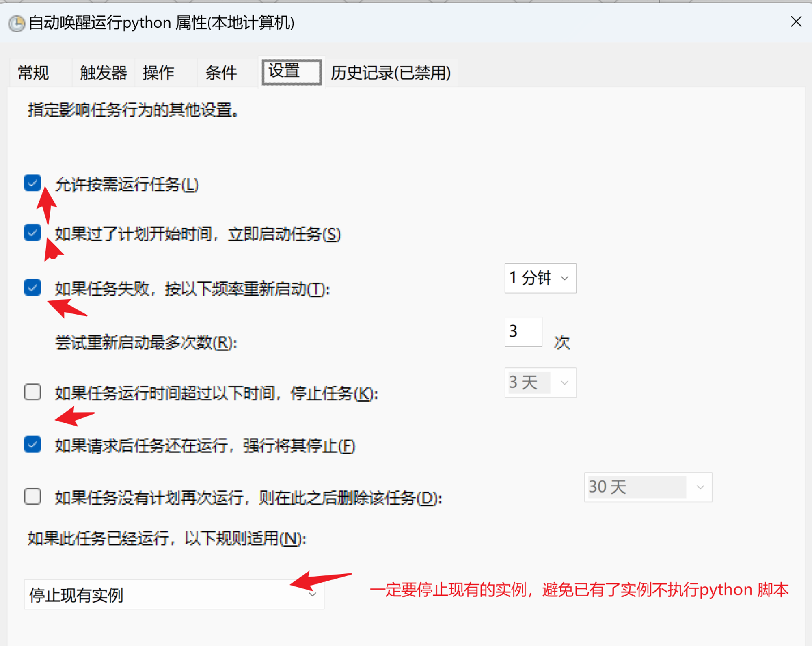This screenshot has height=646, width=812.
Task: Click the restart attempts field showing 3
Action: click(x=523, y=332)
